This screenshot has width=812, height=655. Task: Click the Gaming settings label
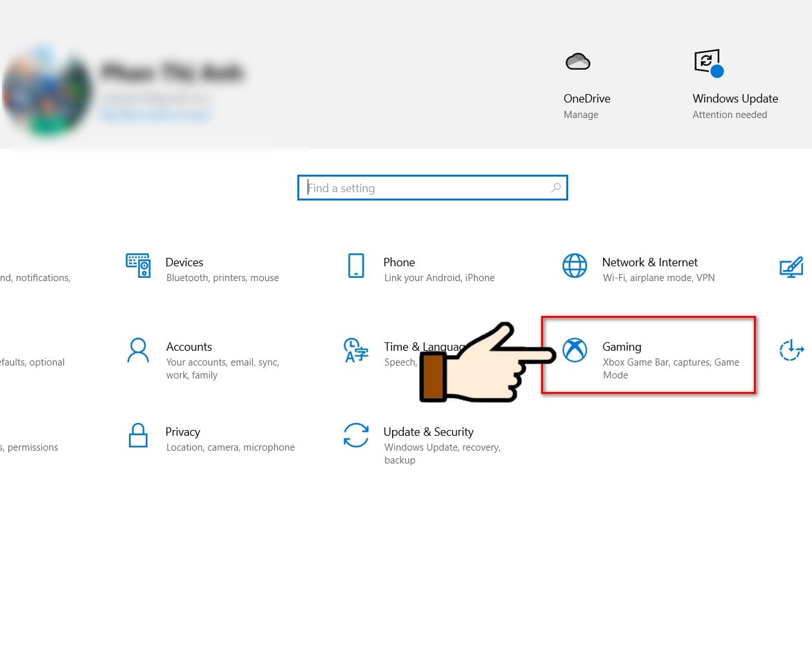click(622, 347)
